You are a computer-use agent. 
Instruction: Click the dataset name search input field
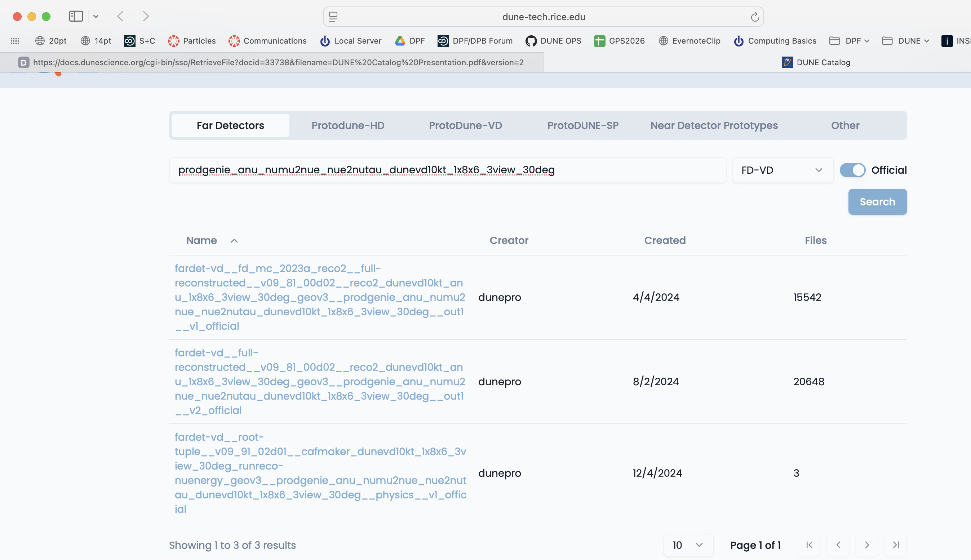click(447, 170)
